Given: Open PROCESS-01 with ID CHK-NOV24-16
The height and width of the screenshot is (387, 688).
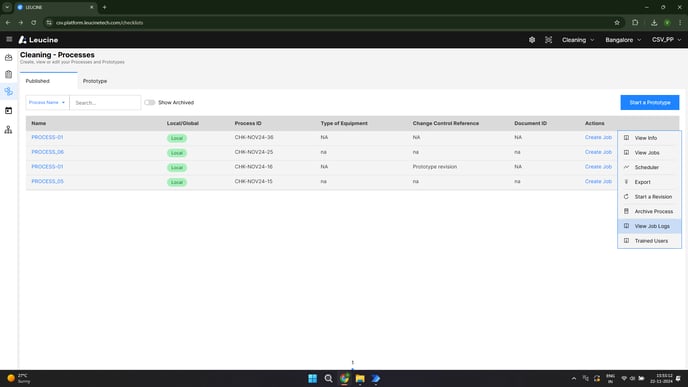Looking at the screenshot, I should coord(47,167).
